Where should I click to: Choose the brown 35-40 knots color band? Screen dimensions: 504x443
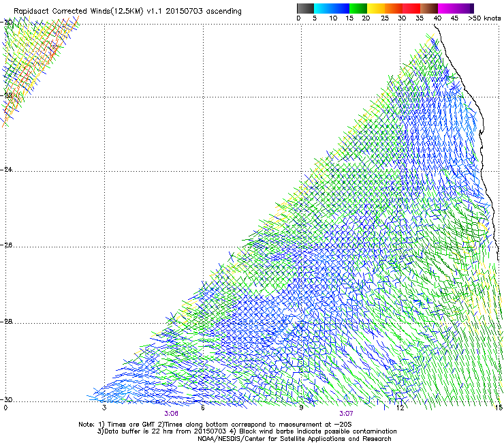point(429,8)
